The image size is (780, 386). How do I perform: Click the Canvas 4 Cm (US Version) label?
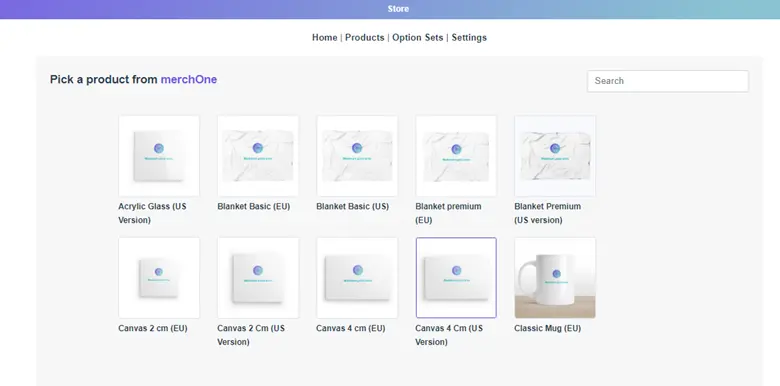point(449,335)
